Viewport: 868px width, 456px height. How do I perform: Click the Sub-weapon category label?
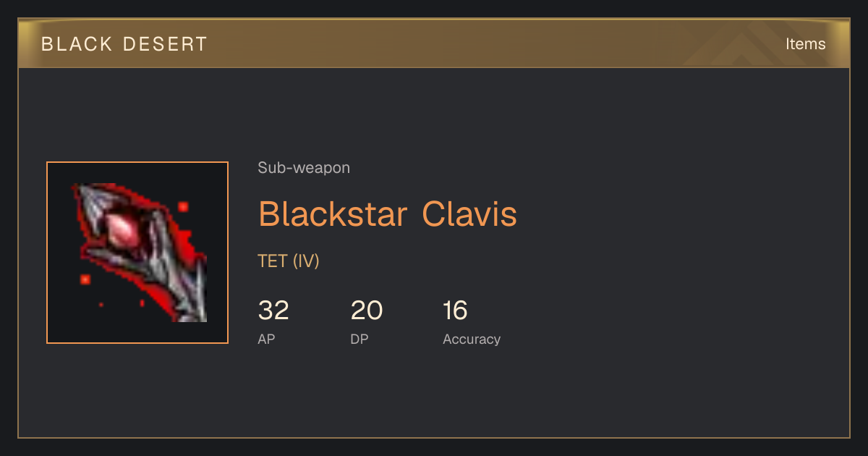coord(304,168)
